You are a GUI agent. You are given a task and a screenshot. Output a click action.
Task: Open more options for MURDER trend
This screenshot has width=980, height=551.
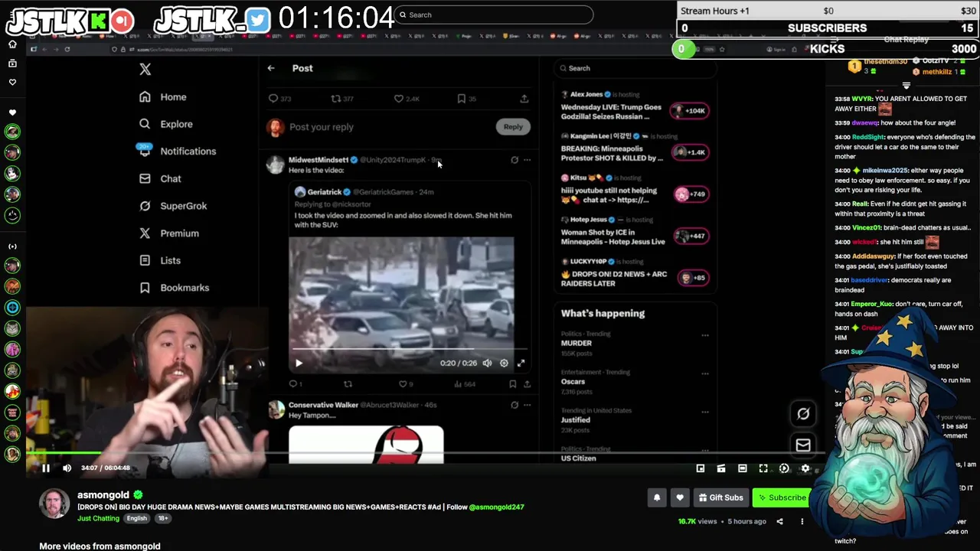pyautogui.click(x=705, y=335)
